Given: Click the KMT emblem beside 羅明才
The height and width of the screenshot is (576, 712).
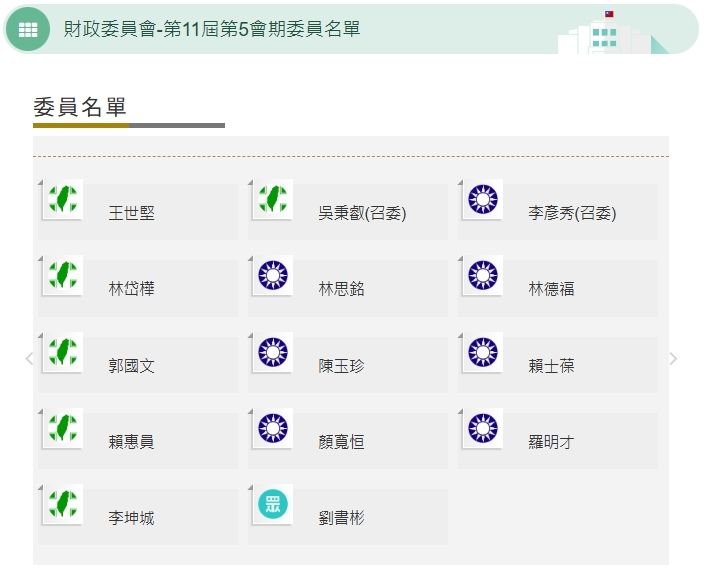Looking at the screenshot, I should pos(483,428).
